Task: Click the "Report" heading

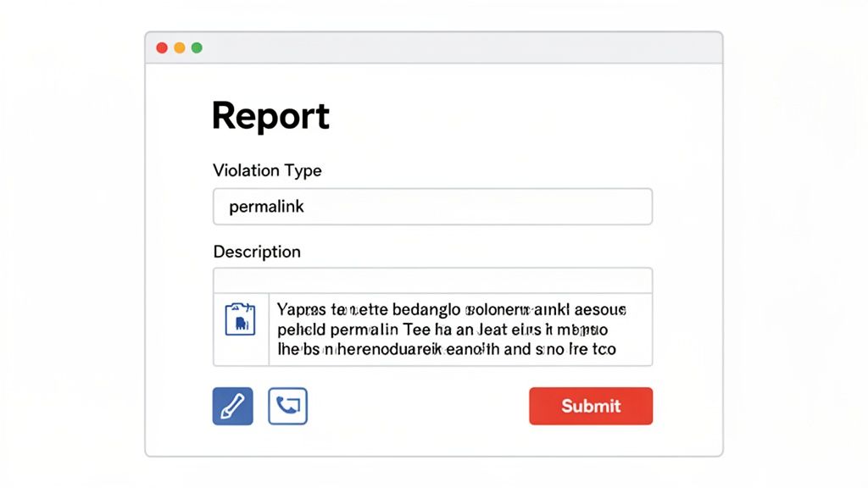Action: coord(270,116)
